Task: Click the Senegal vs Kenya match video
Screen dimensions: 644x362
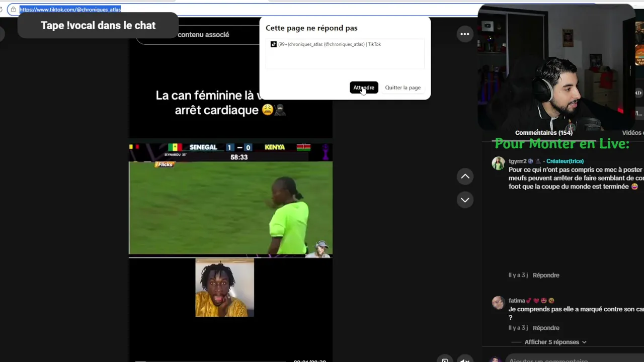Action: [x=230, y=200]
